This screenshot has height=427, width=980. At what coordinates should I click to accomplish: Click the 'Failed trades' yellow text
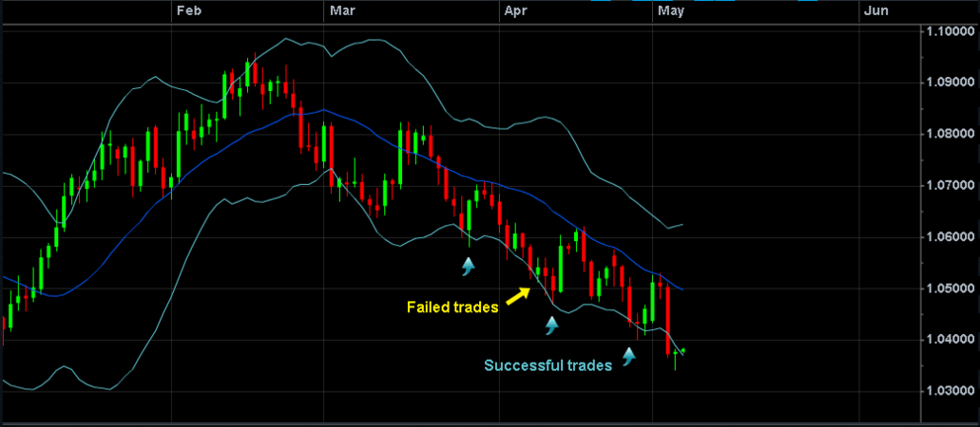click(x=452, y=307)
